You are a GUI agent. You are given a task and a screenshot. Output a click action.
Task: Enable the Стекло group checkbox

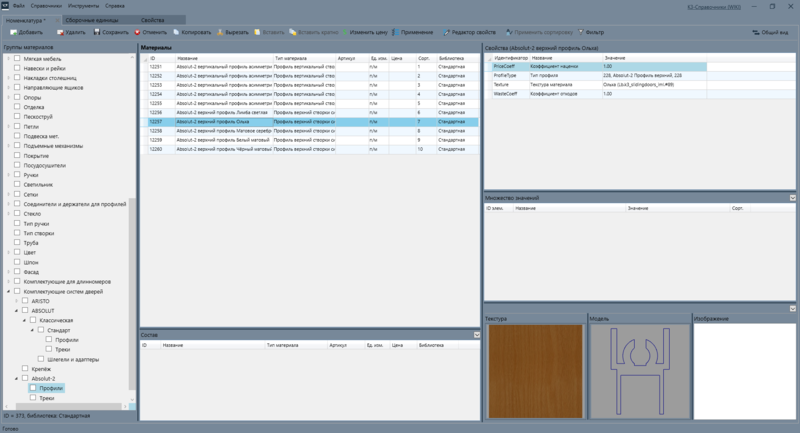tap(17, 214)
